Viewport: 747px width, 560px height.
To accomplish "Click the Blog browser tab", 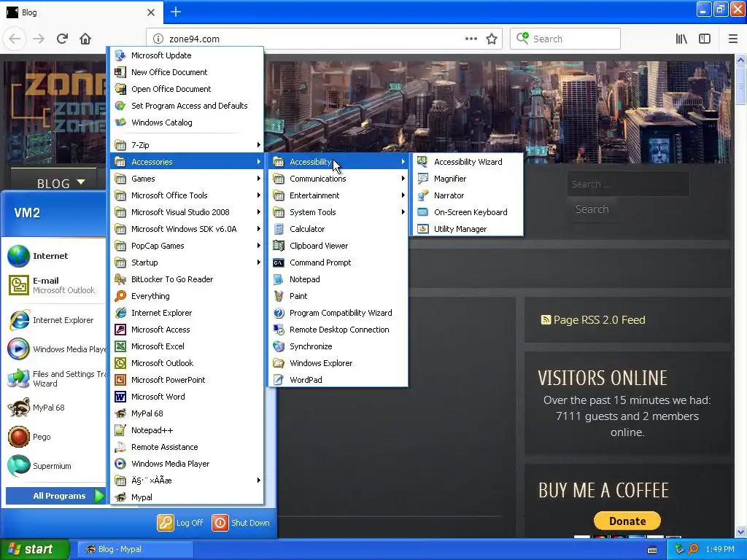I will (x=81, y=12).
